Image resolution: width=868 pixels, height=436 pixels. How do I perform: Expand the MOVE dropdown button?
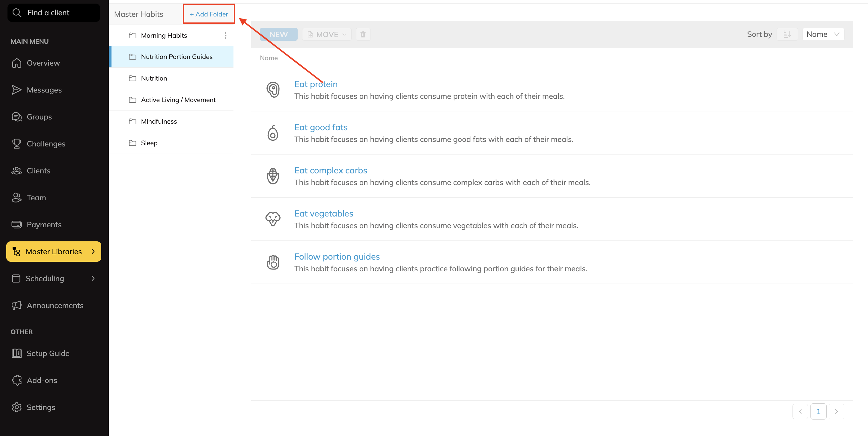pyautogui.click(x=326, y=34)
